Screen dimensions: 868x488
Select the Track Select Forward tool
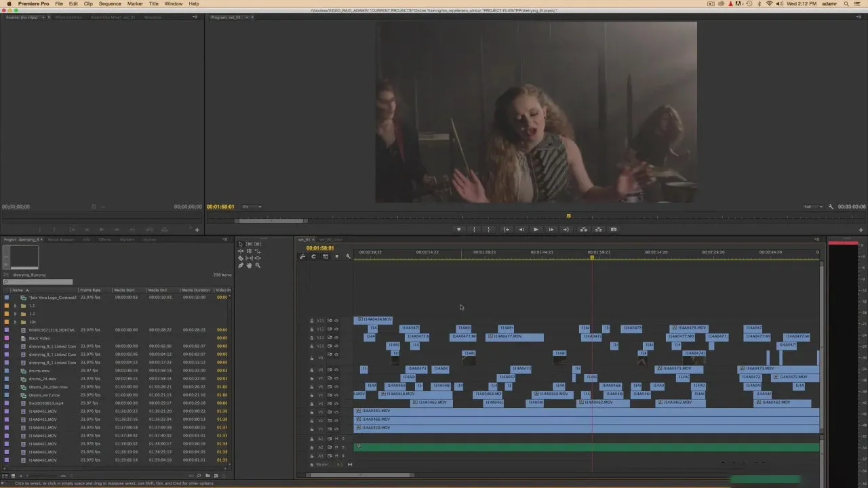[x=249, y=244]
